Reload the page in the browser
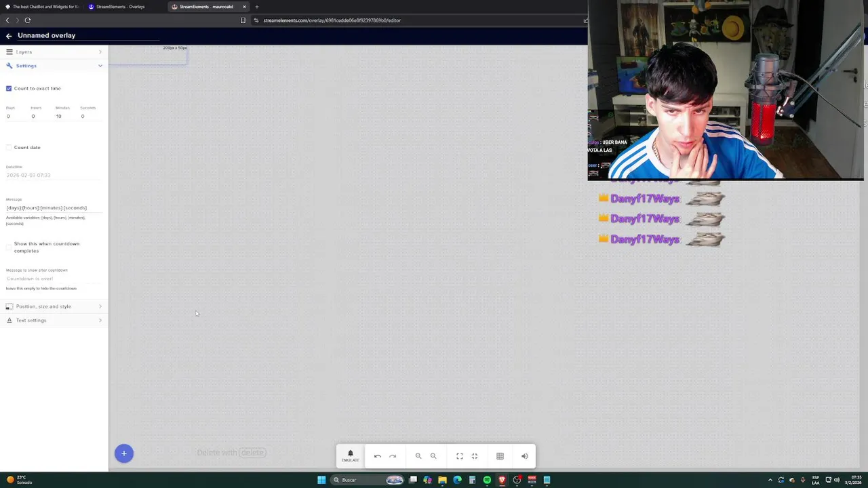The image size is (868, 488). [28, 20]
